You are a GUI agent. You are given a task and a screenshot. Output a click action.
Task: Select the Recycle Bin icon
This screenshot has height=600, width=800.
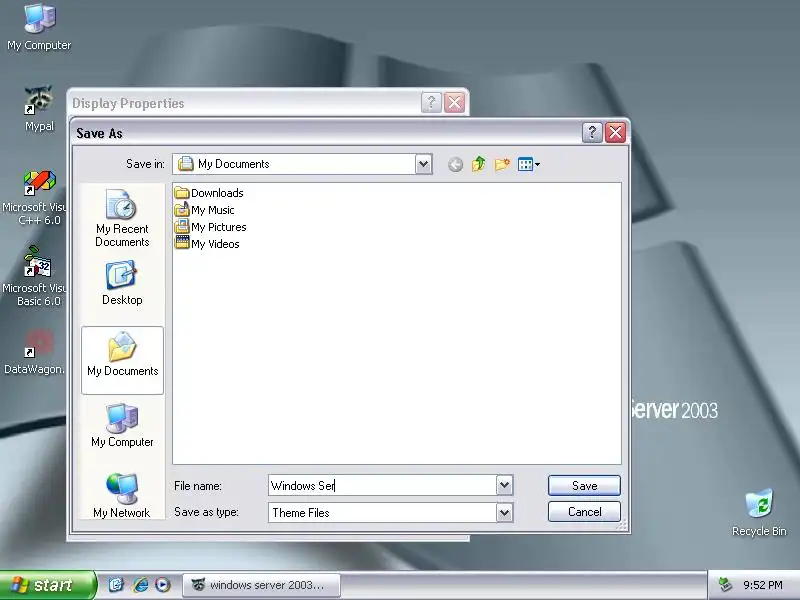coord(759,512)
